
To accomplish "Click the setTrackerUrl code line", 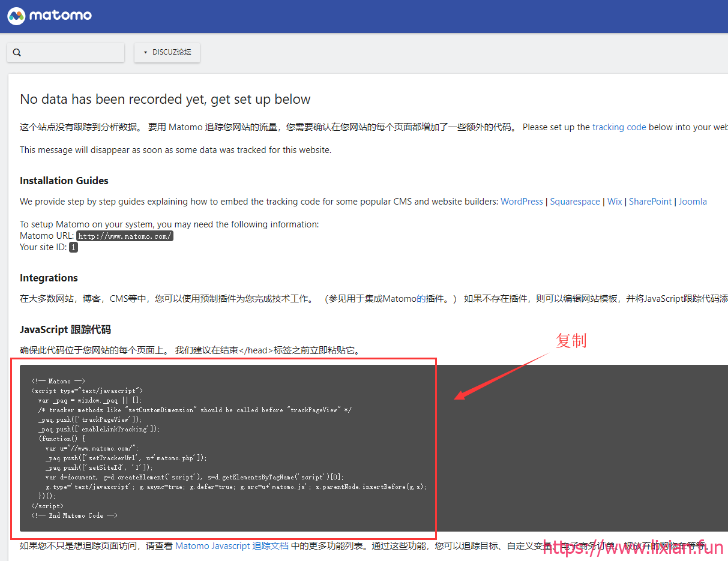I will (126, 458).
